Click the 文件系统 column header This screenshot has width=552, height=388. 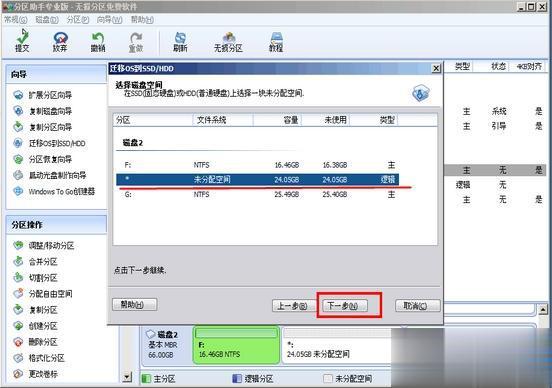click(x=223, y=120)
